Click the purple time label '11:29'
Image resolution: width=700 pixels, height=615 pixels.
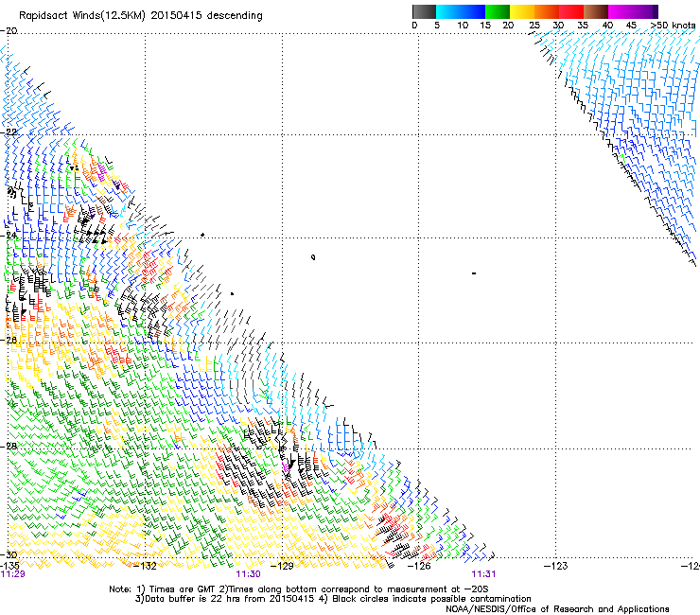click(12, 574)
